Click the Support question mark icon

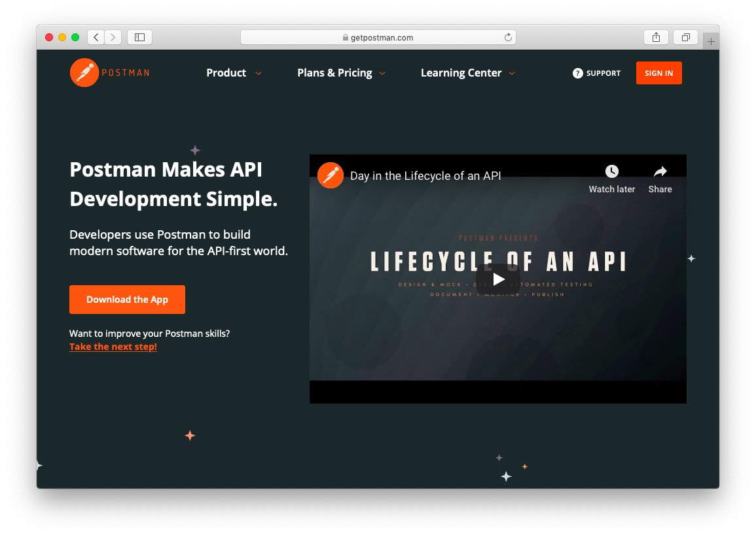click(577, 73)
